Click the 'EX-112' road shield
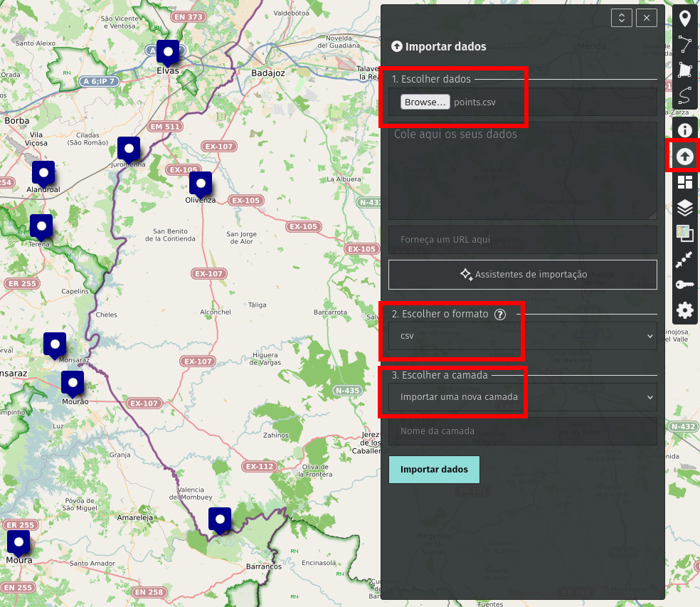The width and height of the screenshot is (700, 607). point(260,466)
